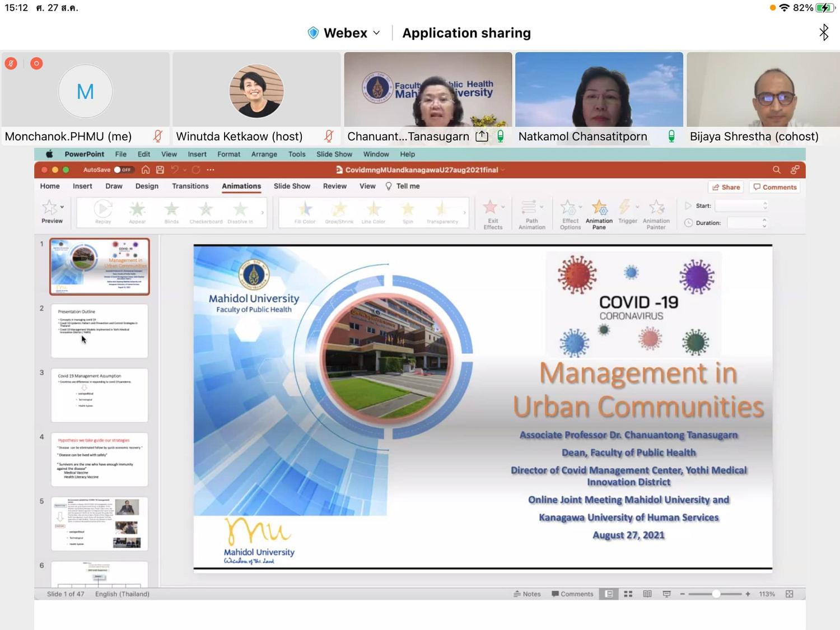Image resolution: width=840 pixels, height=630 pixels.
Task: Click the save icon in PowerPoint title bar
Action: click(x=160, y=170)
